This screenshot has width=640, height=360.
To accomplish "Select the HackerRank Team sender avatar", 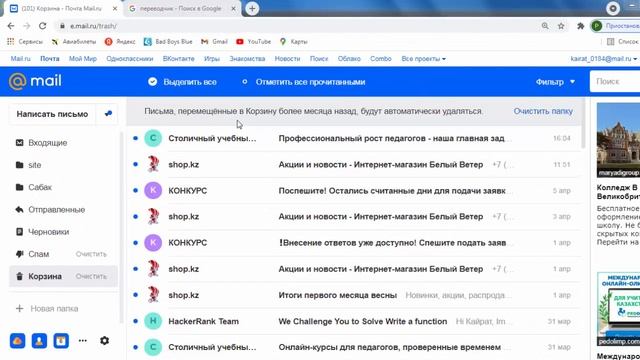I will coord(153,321).
